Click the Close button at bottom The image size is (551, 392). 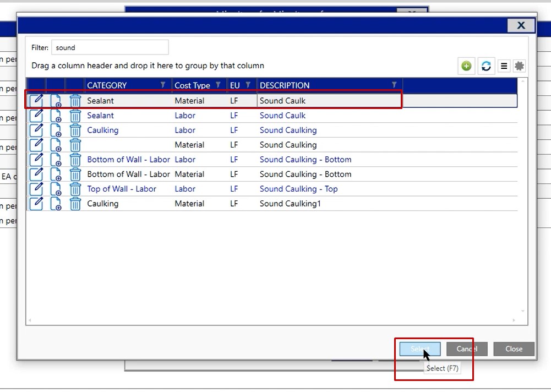(514, 349)
